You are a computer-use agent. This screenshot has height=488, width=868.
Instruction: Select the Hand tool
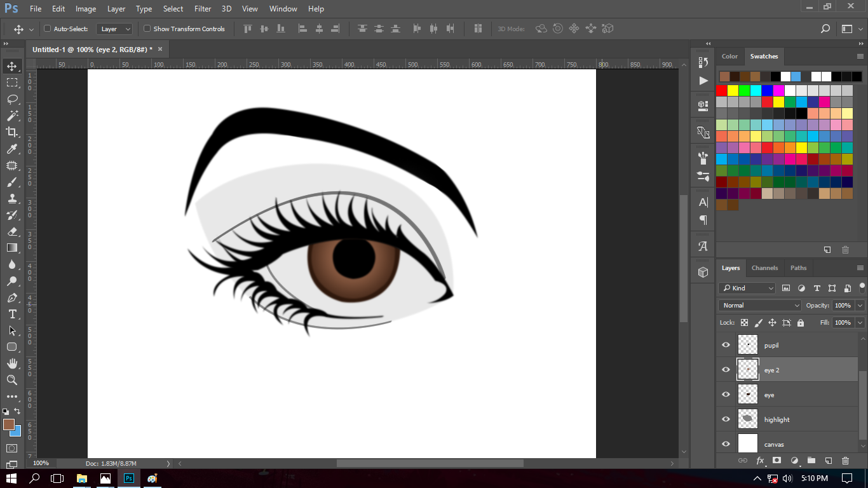point(12,363)
